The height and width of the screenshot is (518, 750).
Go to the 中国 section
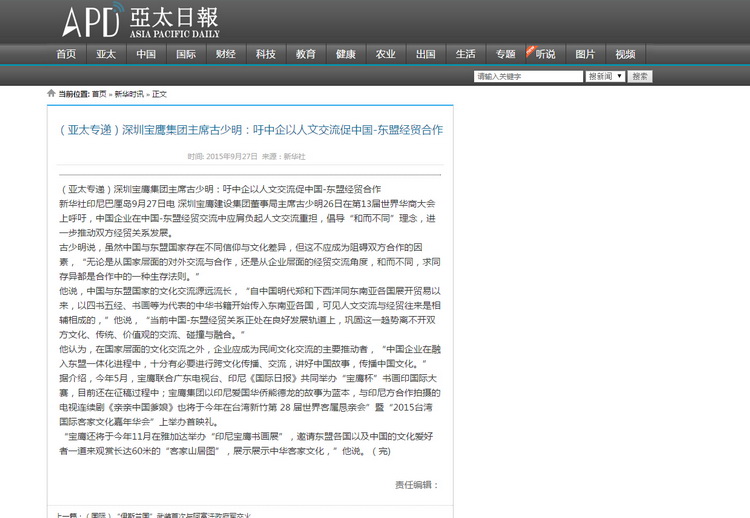point(146,54)
